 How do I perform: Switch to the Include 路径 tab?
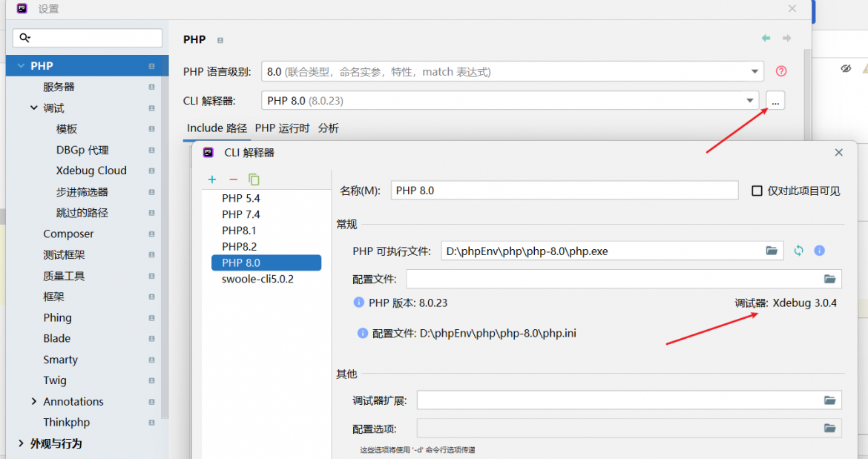(217, 128)
